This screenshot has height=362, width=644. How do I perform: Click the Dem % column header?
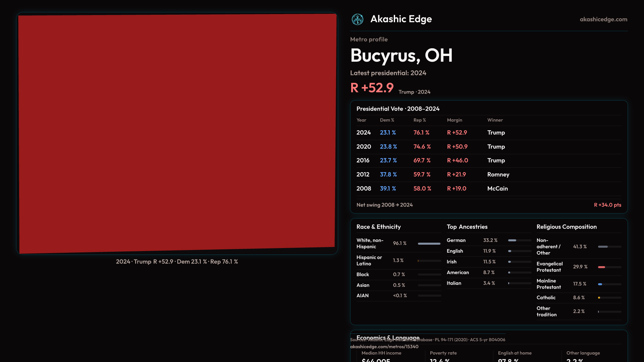387,120
